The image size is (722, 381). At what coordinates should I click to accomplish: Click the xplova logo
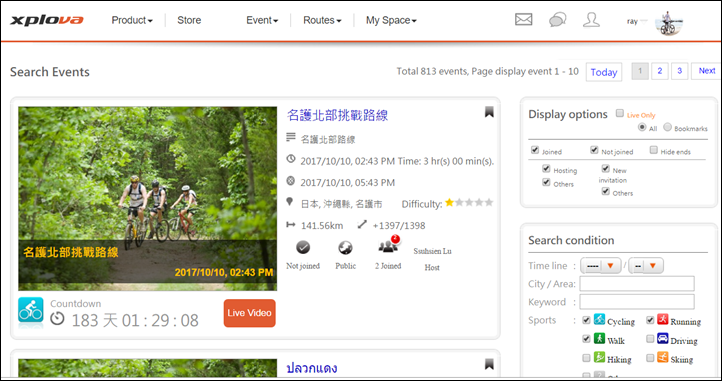pyautogui.click(x=47, y=20)
